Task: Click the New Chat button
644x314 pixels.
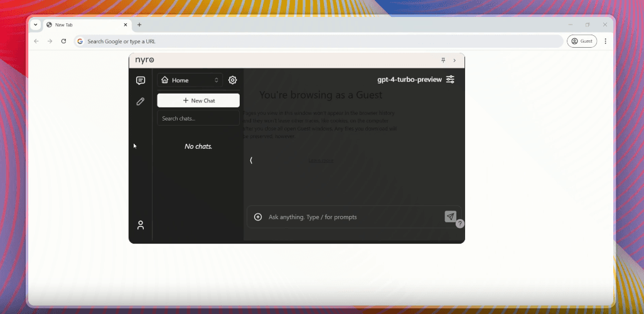Action: click(x=198, y=100)
